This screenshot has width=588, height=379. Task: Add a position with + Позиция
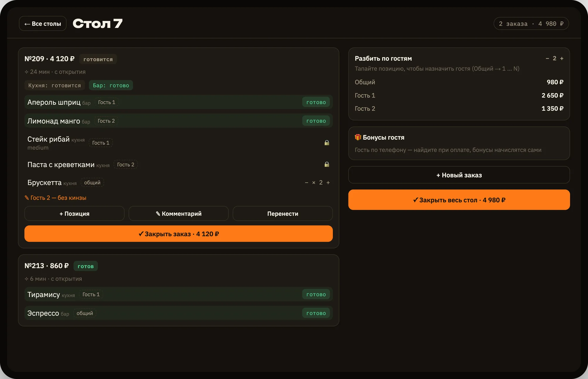[x=74, y=214]
